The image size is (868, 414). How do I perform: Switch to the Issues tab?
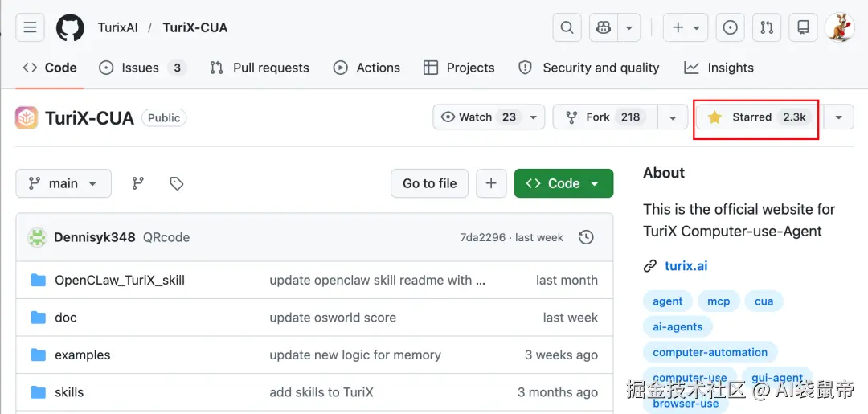(x=141, y=68)
